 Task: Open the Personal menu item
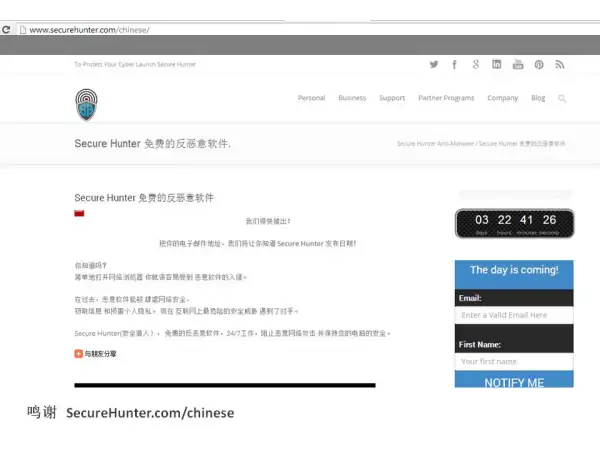[311, 98]
